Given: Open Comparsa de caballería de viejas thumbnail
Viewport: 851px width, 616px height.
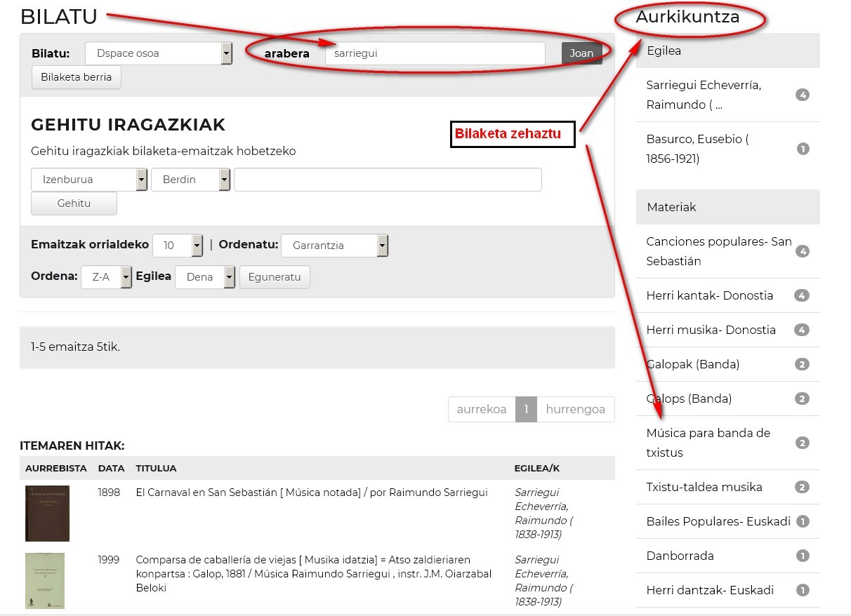Looking at the screenshot, I should click(x=45, y=580).
